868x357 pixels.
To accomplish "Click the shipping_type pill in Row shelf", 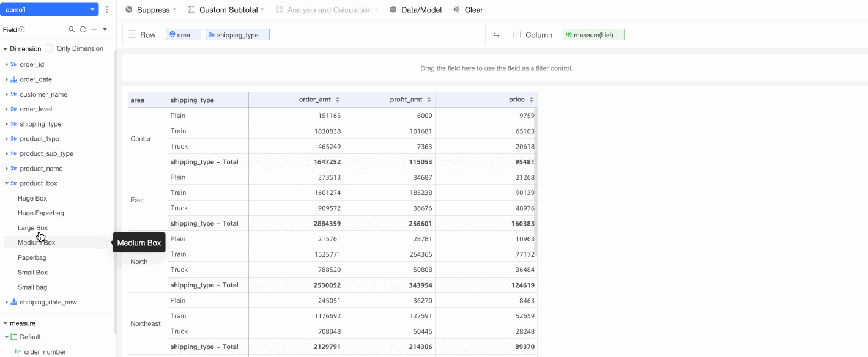I will 237,35.
